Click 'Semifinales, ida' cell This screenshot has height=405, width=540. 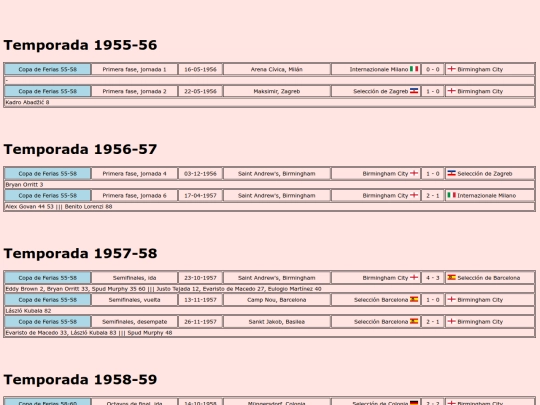point(135,278)
